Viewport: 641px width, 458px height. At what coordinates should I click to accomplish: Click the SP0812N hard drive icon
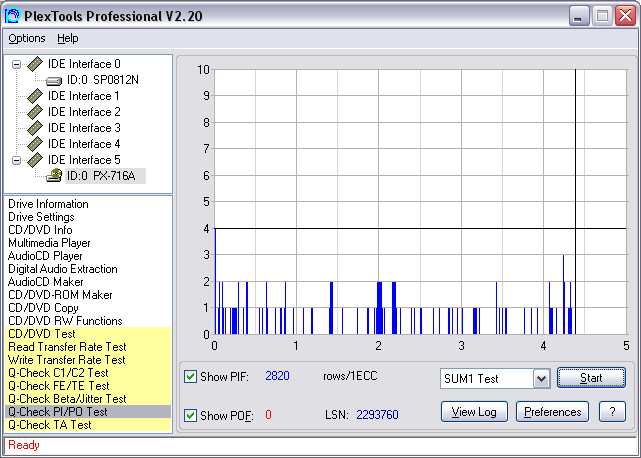coord(54,81)
